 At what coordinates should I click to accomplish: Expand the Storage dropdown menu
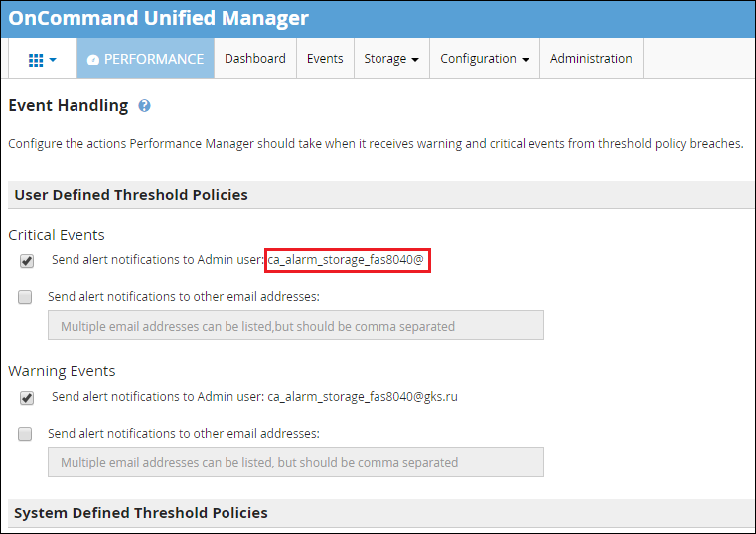[391, 59]
